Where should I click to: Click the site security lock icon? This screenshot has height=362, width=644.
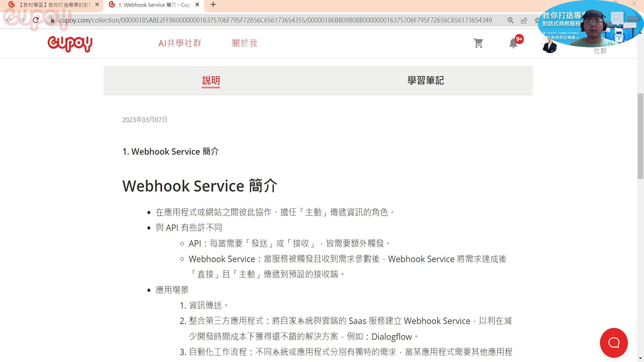[x=52, y=20]
